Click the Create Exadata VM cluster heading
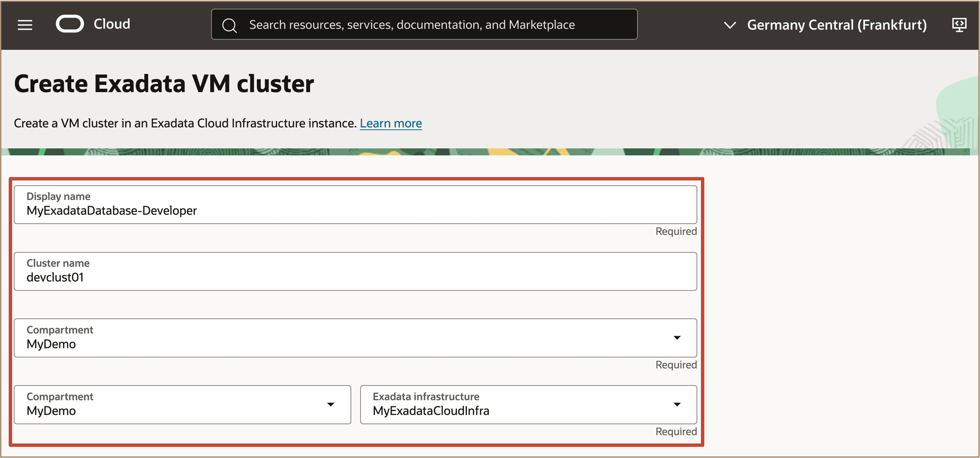 click(164, 84)
